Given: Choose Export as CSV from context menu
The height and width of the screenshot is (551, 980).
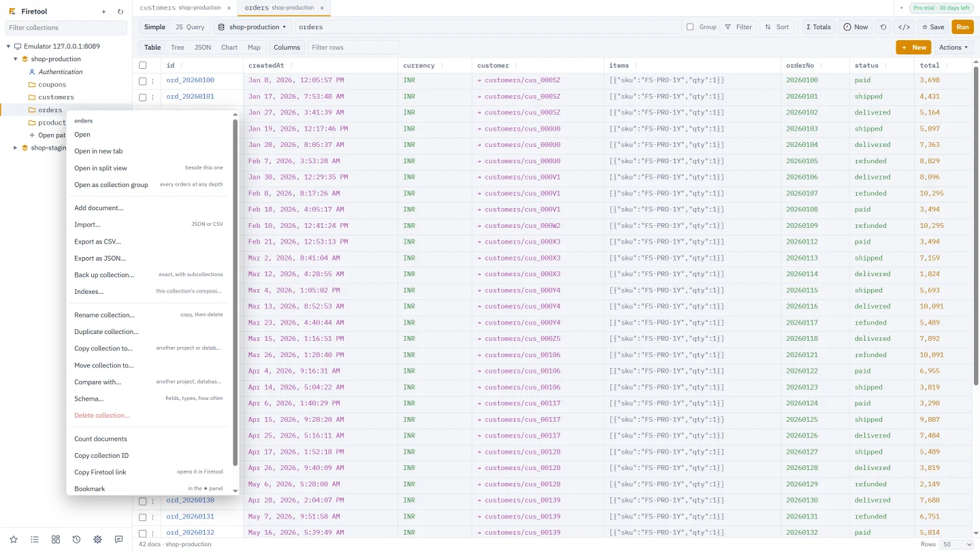Looking at the screenshot, I should pyautogui.click(x=148, y=241).
